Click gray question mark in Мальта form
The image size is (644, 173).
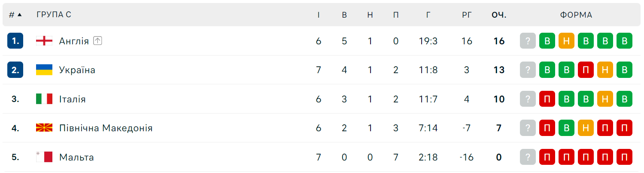pos(528,157)
